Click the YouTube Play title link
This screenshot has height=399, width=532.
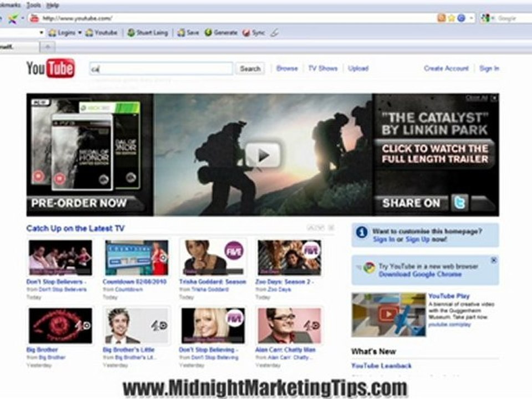point(449,296)
